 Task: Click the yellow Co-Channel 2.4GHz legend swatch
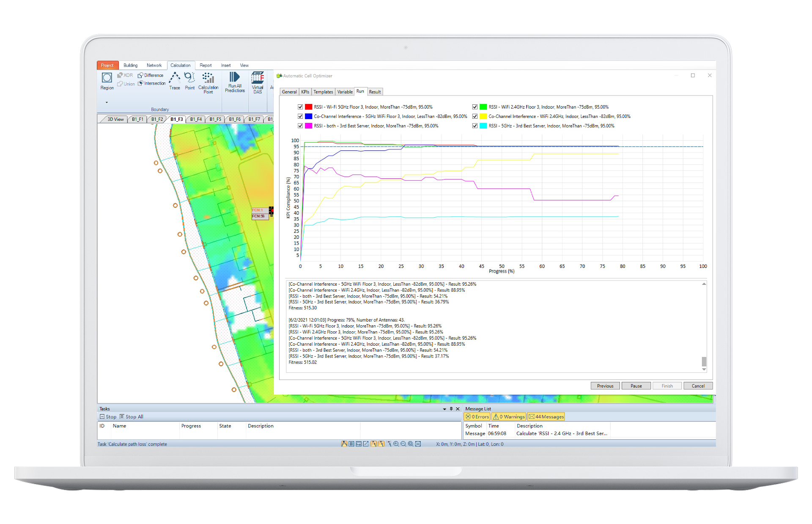[483, 116]
